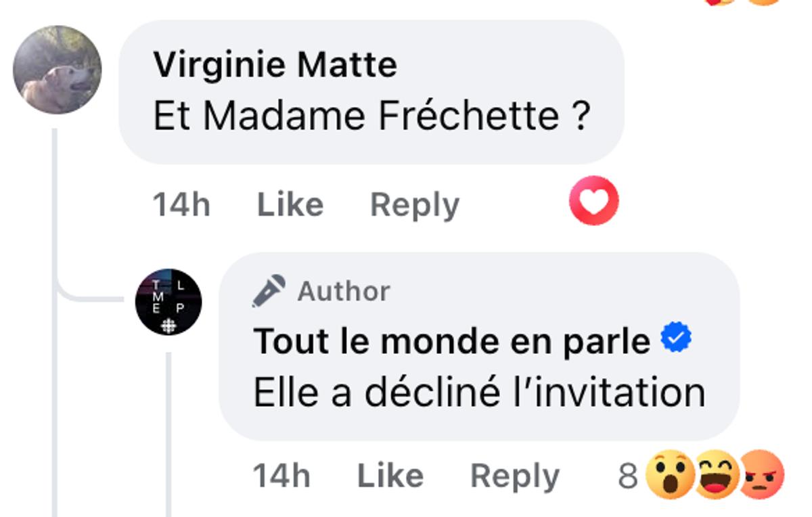Click the microphone icon in the Author badge

(x=267, y=290)
